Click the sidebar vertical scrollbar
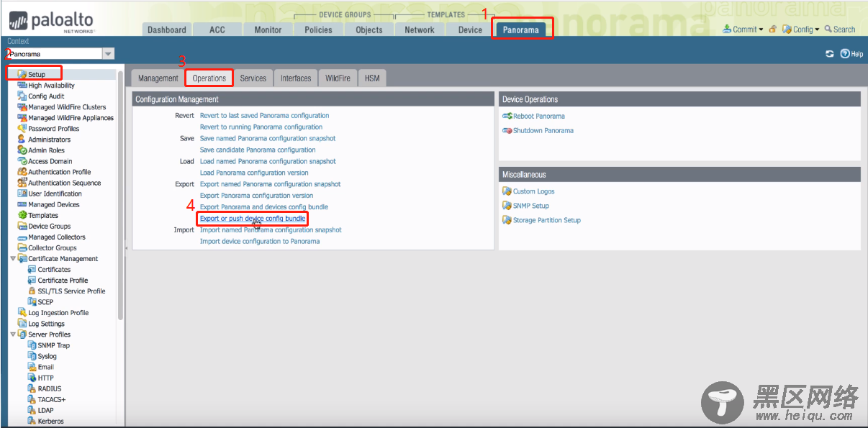 pyautogui.click(x=120, y=194)
